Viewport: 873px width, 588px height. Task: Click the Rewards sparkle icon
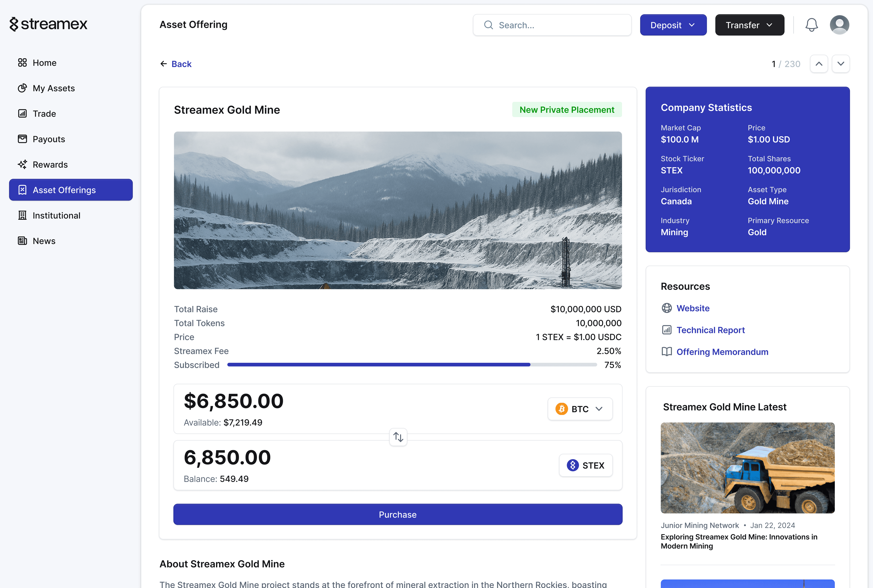coord(23,165)
